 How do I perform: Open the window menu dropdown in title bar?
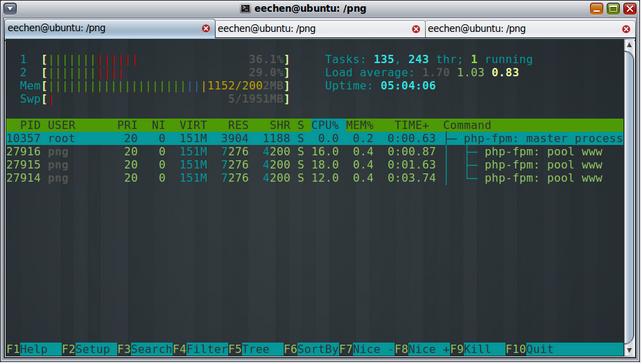(10, 8)
